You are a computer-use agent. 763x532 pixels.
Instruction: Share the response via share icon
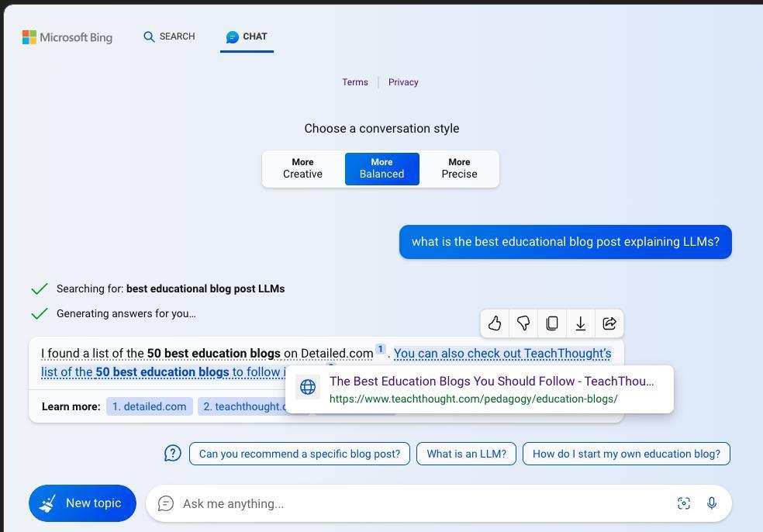(x=609, y=323)
